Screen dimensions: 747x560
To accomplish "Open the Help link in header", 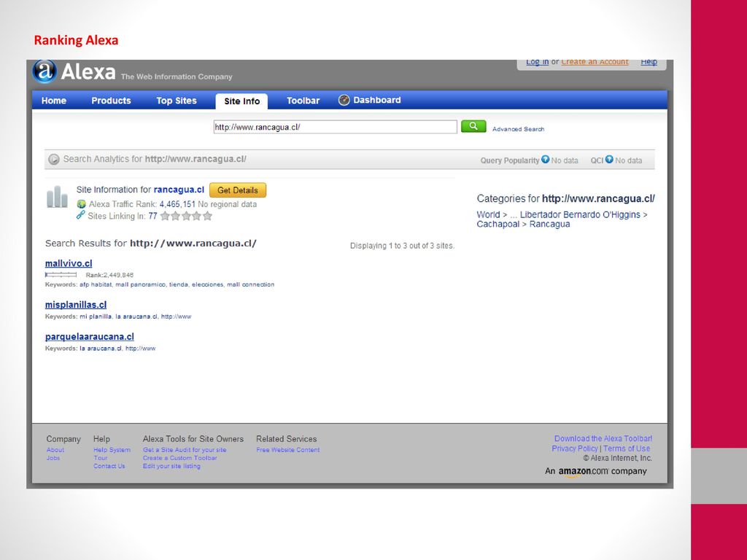I will click(649, 62).
